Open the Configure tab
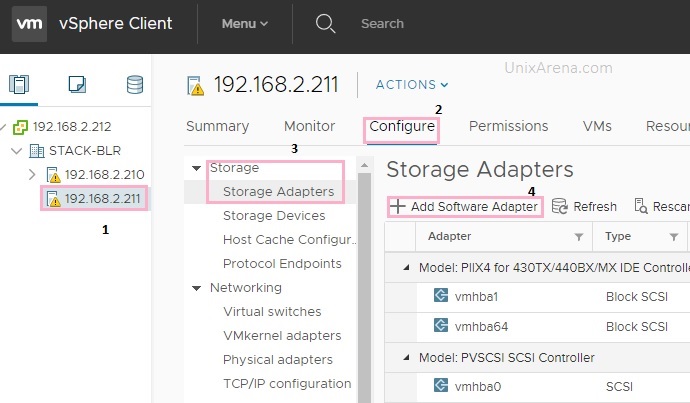This screenshot has height=403, width=690. click(x=402, y=126)
